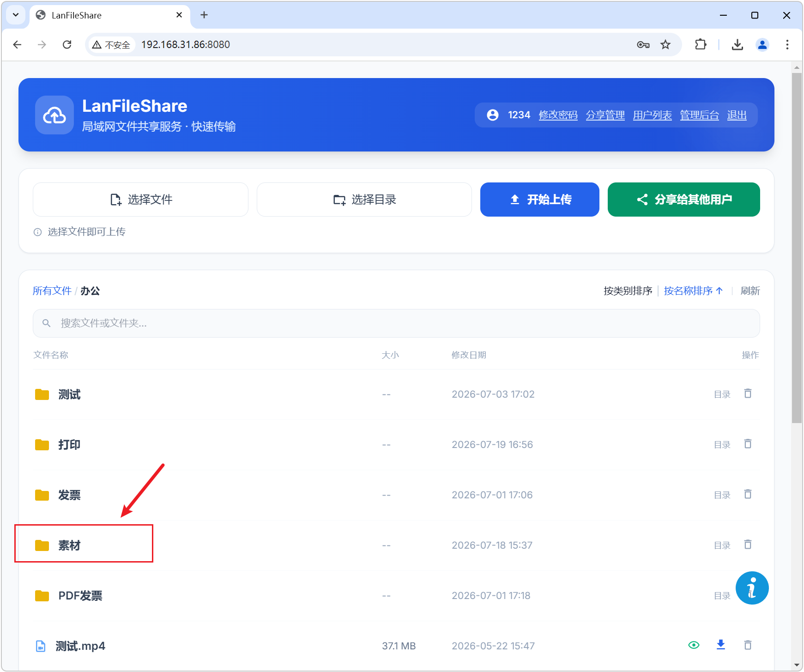Toggle sort by name order 按名称排序
The image size is (804, 672).
coord(693,291)
